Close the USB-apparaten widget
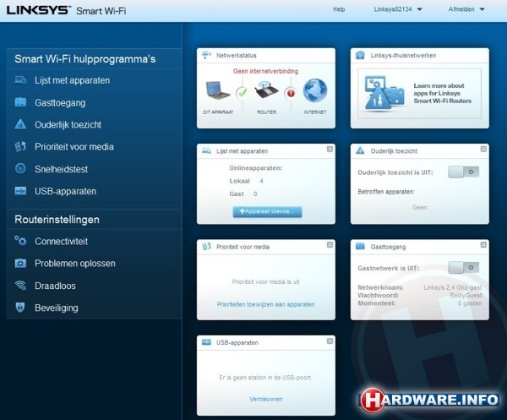 330,341
